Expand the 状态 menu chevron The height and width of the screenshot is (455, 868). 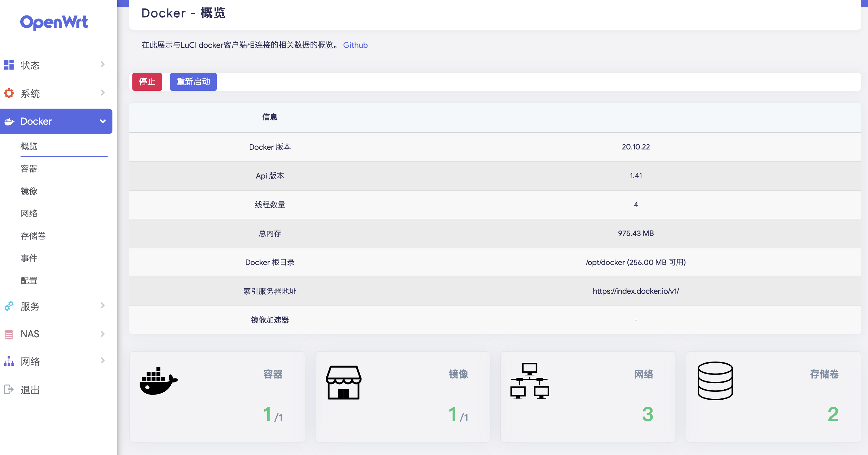point(102,64)
